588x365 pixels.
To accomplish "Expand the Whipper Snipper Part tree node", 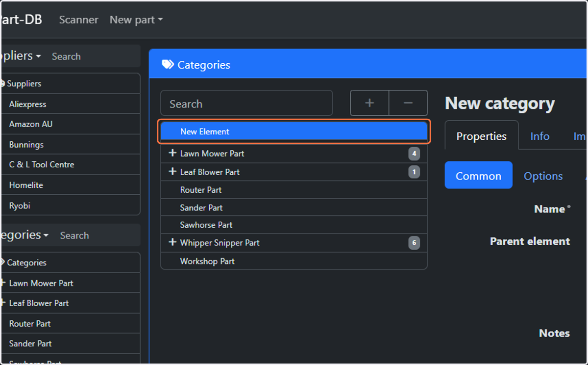I will pos(172,242).
